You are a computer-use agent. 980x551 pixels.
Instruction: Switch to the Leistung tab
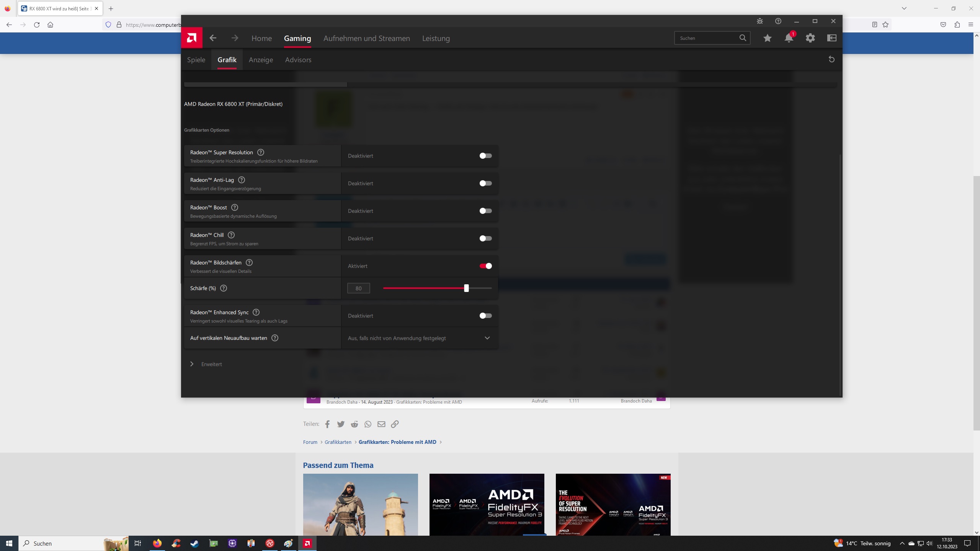[436, 38]
